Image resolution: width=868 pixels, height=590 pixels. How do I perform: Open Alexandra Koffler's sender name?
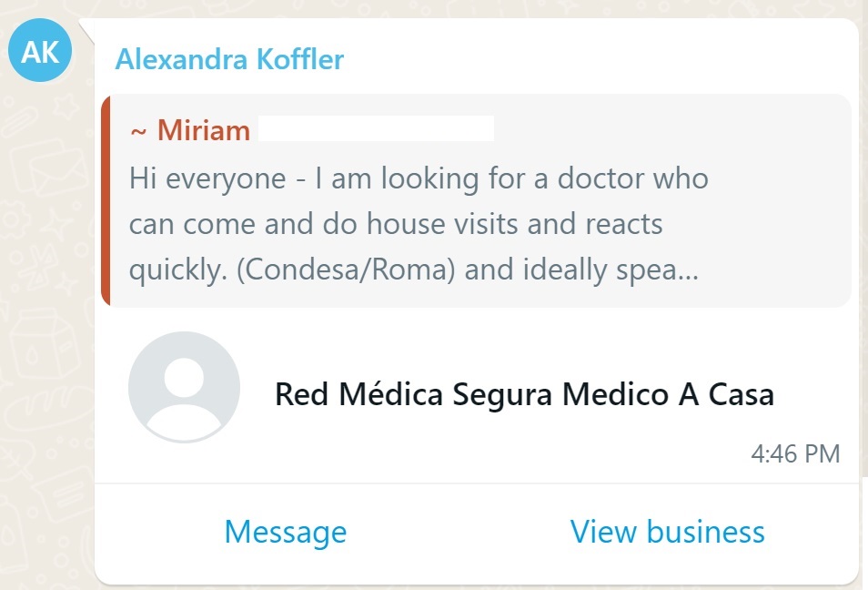click(229, 60)
